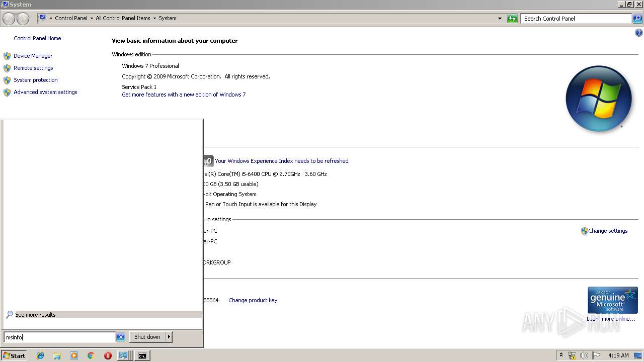Open the Start menu button
This screenshot has height=362, width=644.
click(14, 355)
